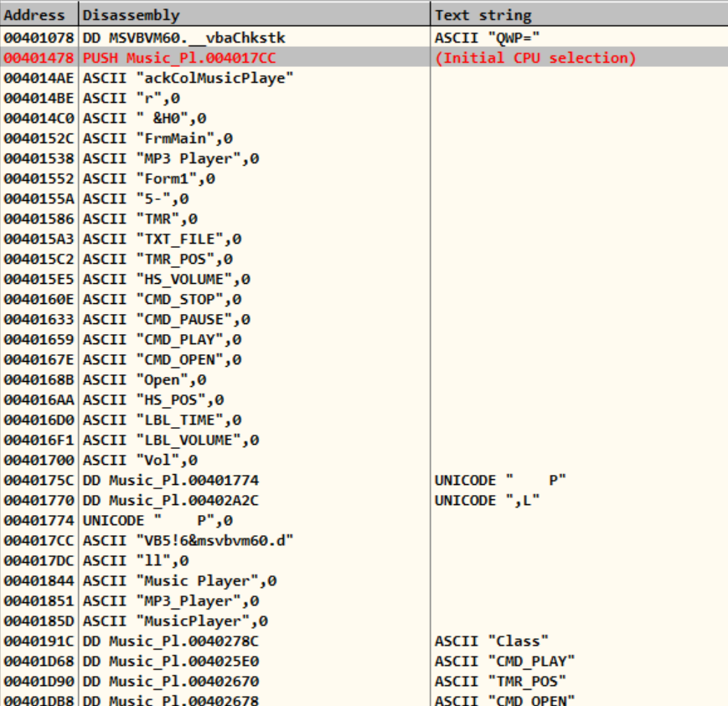The image size is (728, 706).
Task: Select DD Music_Pl.00402A2C row
Action: pyautogui.click(x=364, y=500)
